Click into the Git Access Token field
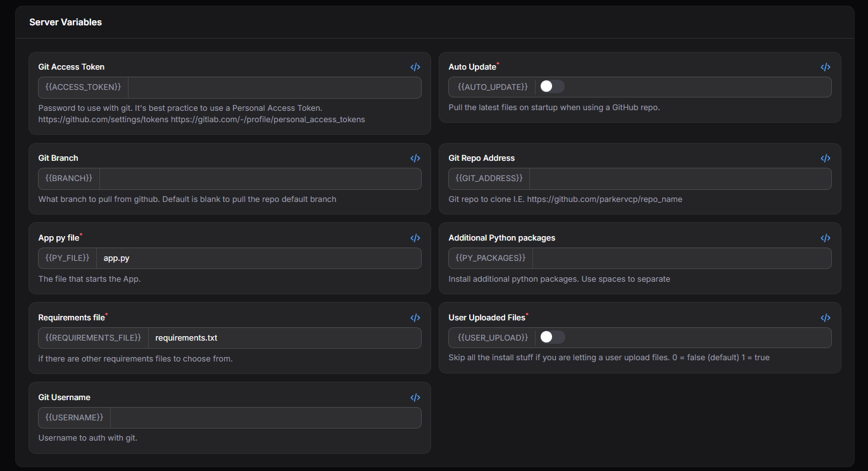 (x=274, y=87)
